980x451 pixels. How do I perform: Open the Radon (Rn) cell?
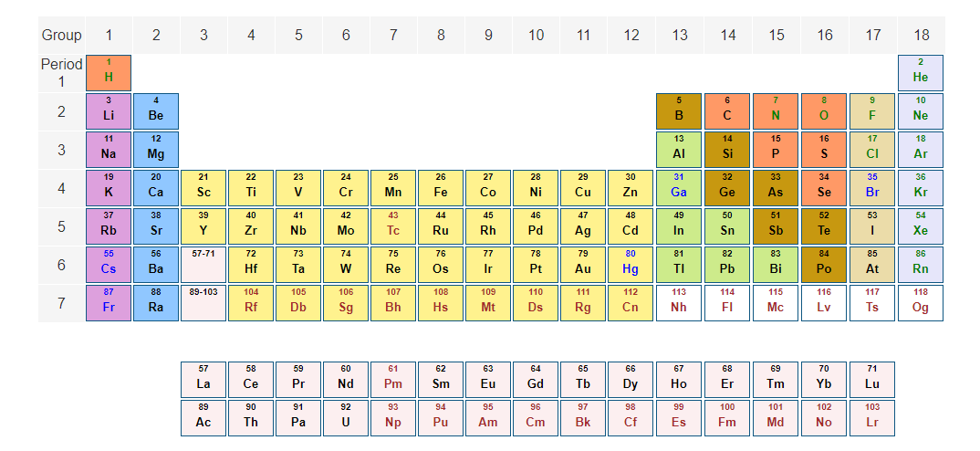pos(921,265)
